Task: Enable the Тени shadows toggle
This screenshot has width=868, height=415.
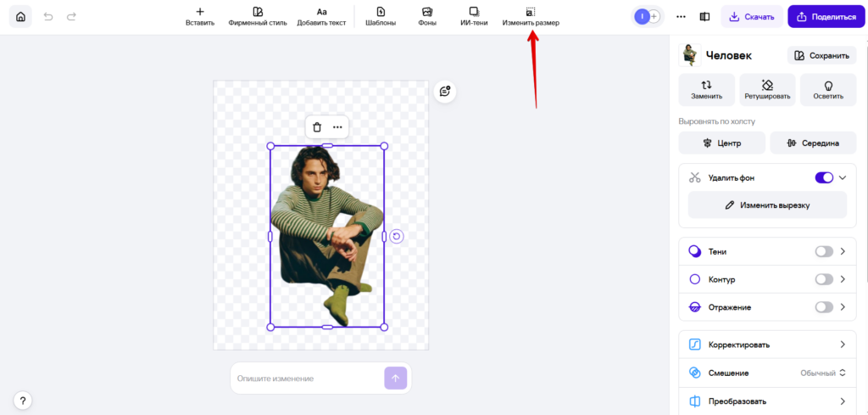Action: click(x=824, y=251)
